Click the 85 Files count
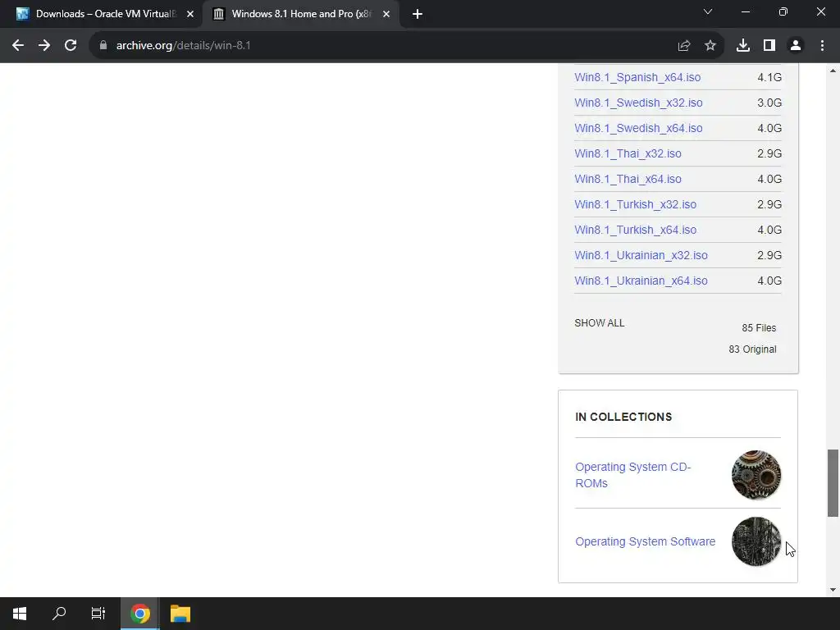The width and height of the screenshot is (840, 630). click(759, 328)
